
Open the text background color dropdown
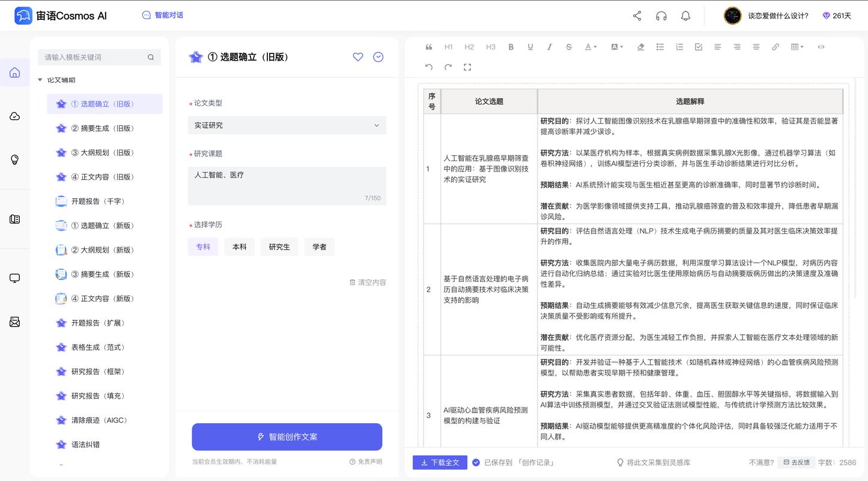tap(617, 47)
